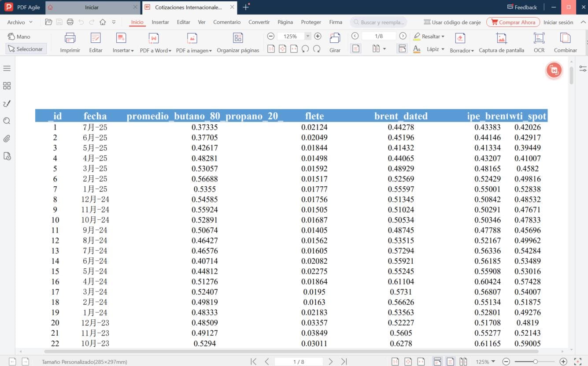The height and width of the screenshot is (366, 588).
Task: Click the Girar rotate icon
Action: pos(335,42)
